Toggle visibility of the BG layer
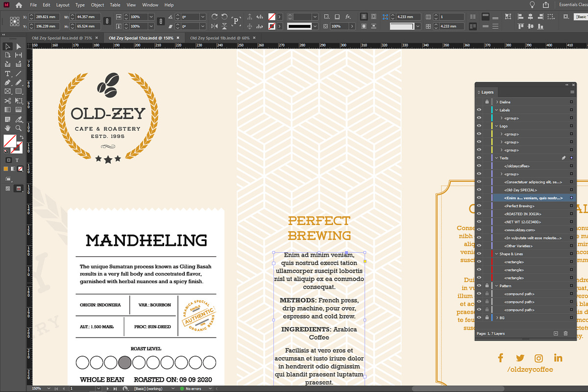The height and width of the screenshot is (392, 588). click(479, 318)
